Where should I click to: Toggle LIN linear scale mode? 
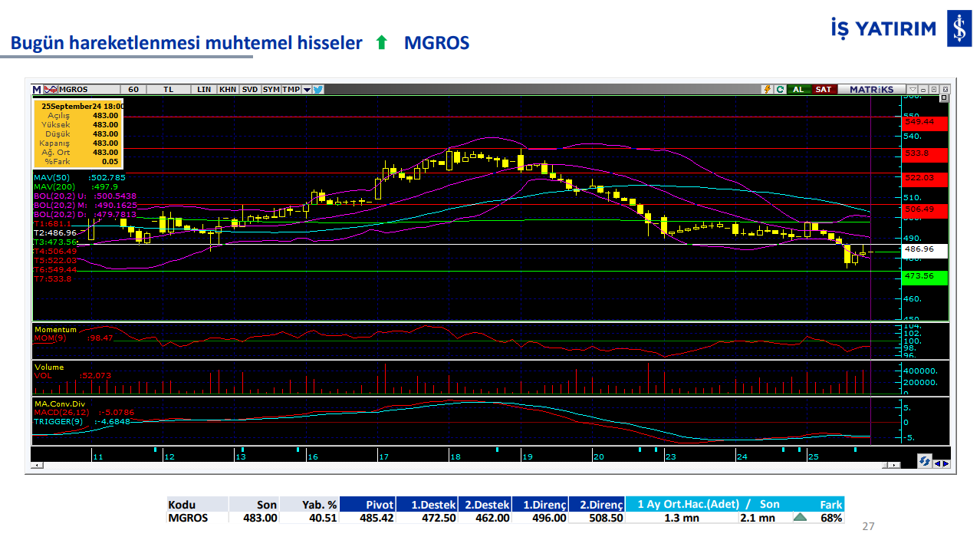203,90
